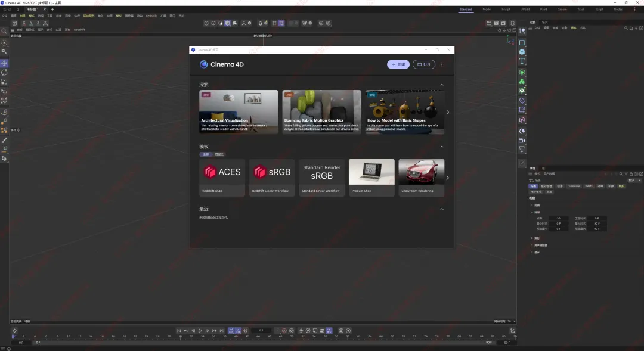Go to end of animation in timeline
644x351 pixels.
tap(221, 331)
